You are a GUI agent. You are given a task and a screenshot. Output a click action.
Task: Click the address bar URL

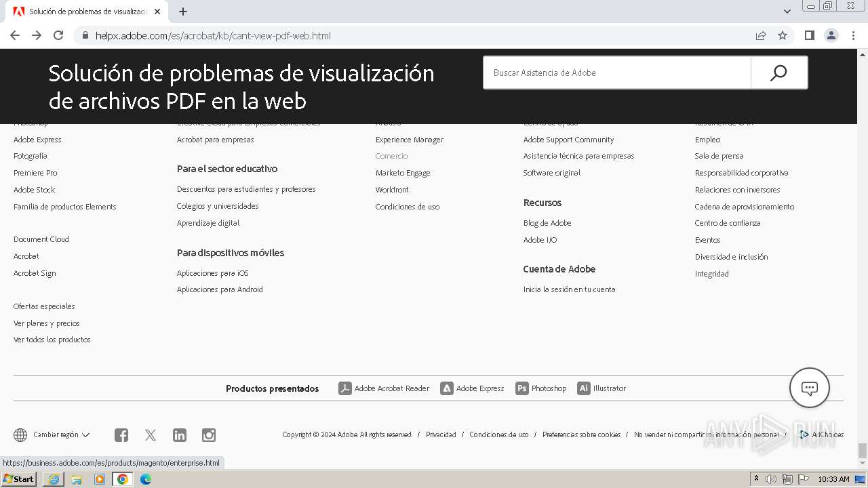point(213,35)
